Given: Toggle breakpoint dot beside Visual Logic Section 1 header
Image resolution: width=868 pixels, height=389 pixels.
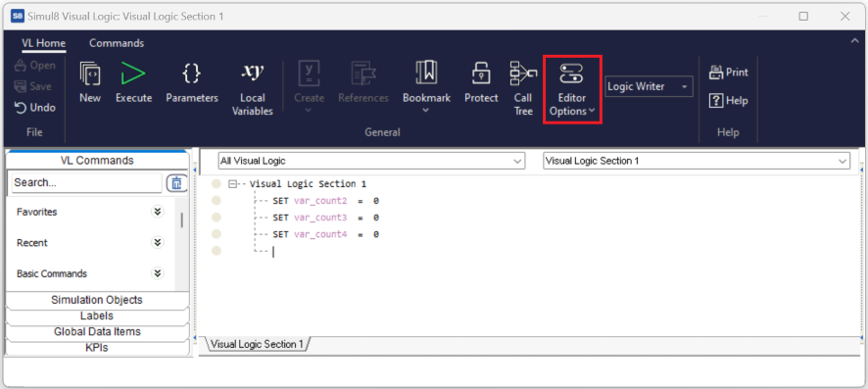Looking at the screenshot, I should pyautogui.click(x=217, y=183).
